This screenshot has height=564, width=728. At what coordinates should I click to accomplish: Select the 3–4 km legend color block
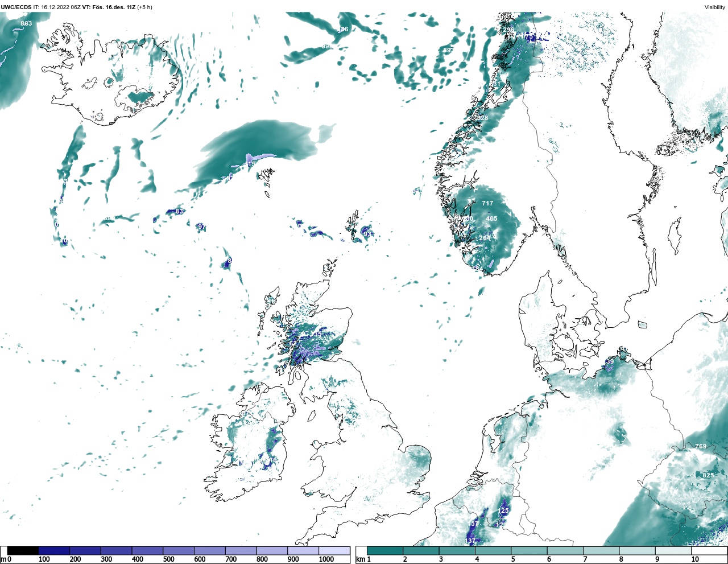pyautogui.click(x=457, y=550)
